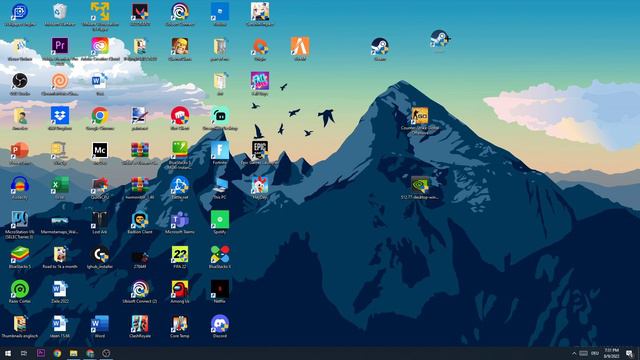This screenshot has width=640, height=360.
Task: Open the Core Temp shortcut
Action: coord(180,324)
